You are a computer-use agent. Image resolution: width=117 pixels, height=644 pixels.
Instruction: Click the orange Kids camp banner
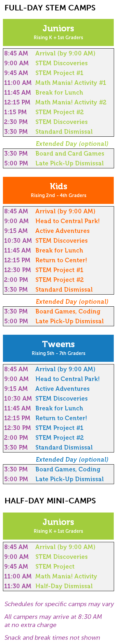tap(58, 190)
